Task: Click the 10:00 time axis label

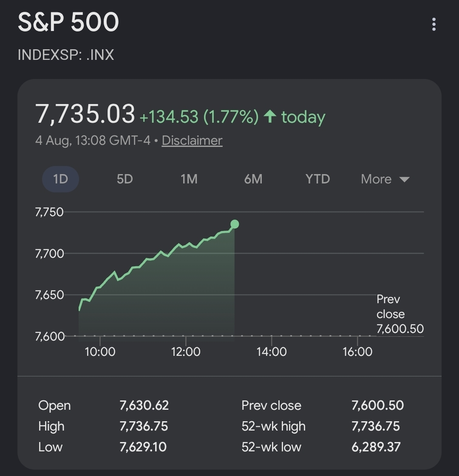Action: [100, 352]
